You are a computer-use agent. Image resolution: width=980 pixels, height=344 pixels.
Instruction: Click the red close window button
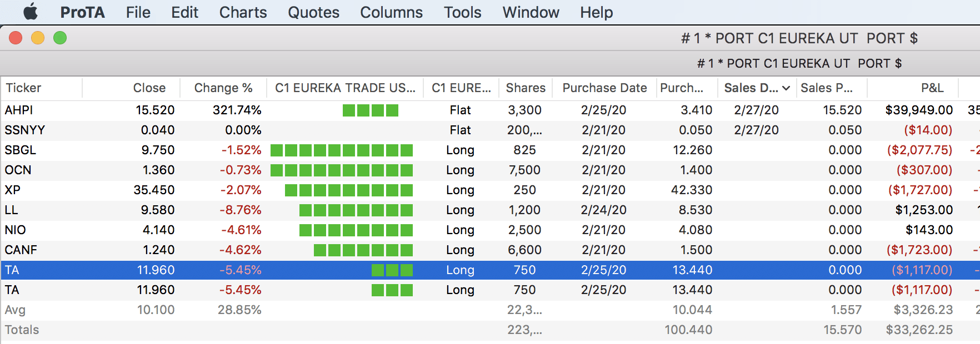(x=16, y=38)
